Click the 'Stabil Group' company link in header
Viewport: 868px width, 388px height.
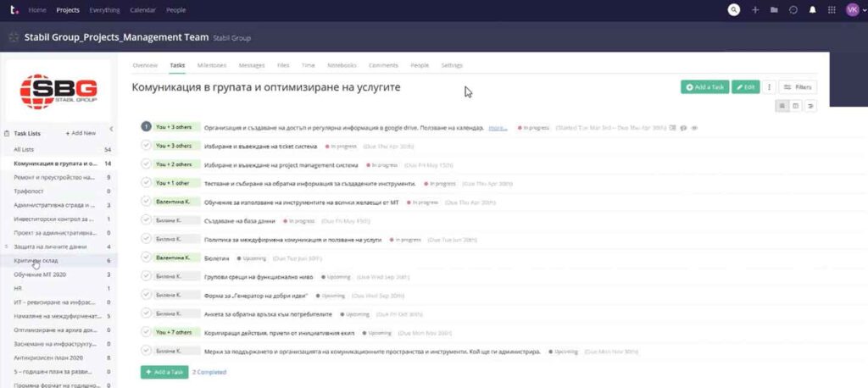[232, 38]
